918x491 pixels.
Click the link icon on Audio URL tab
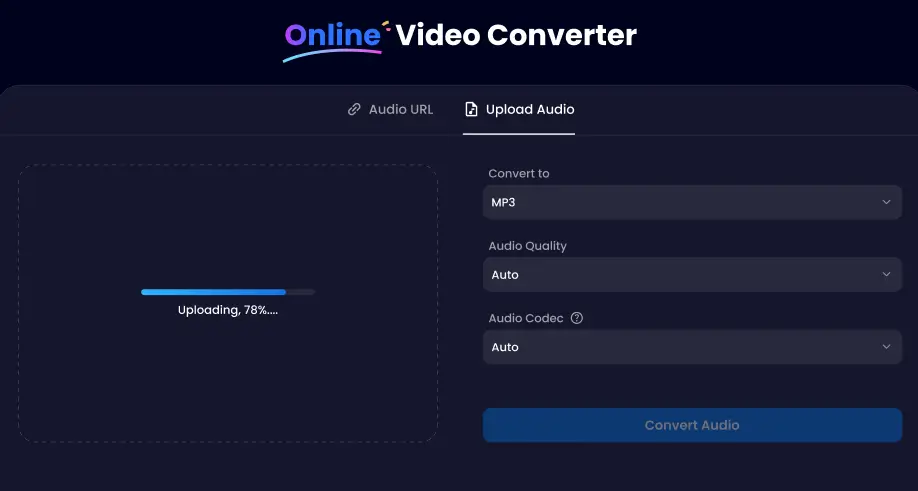(x=354, y=110)
